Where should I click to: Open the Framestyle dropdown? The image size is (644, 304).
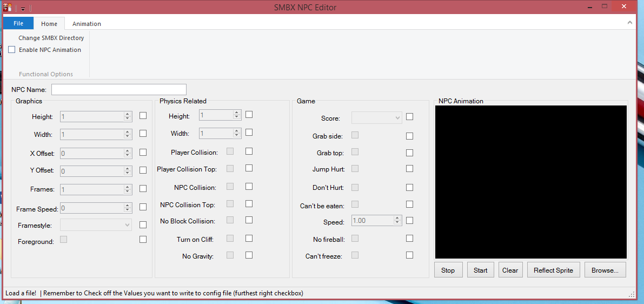pyautogui.click(x=96, y=224)
